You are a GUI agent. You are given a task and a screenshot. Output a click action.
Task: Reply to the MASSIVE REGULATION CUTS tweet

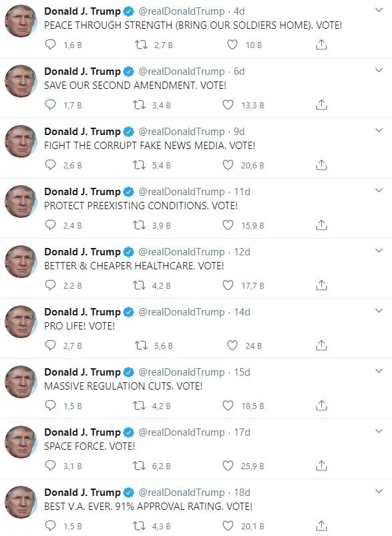50,406
